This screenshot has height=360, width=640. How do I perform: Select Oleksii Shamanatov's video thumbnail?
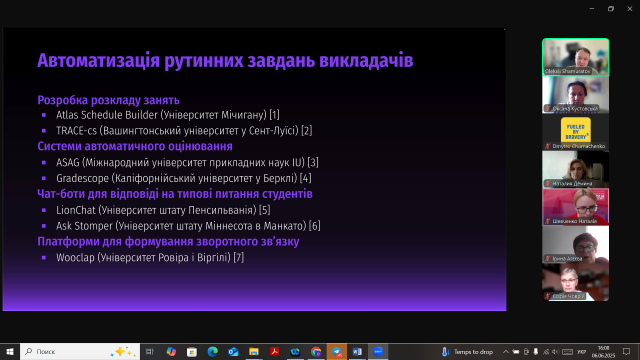tap(576, 57)
